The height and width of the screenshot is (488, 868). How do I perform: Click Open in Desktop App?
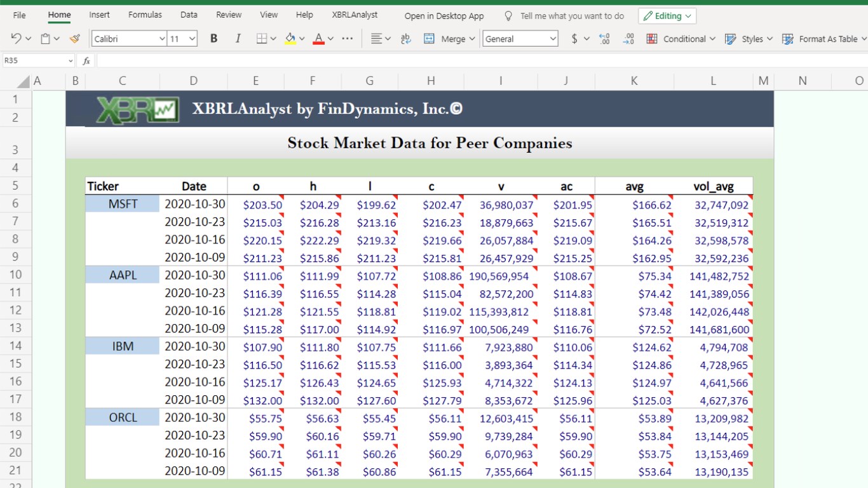(444, 16)
